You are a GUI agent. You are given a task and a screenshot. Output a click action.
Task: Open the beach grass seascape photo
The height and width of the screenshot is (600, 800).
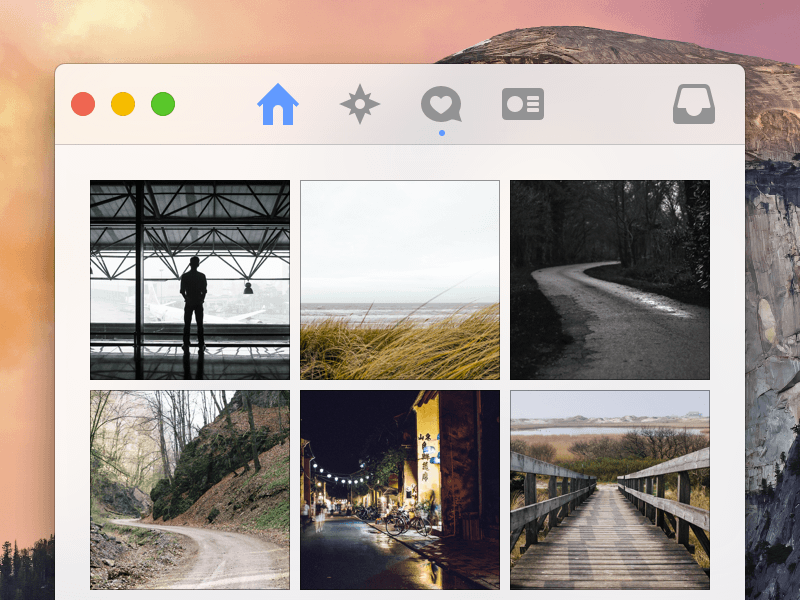click(x=399, y=280)
